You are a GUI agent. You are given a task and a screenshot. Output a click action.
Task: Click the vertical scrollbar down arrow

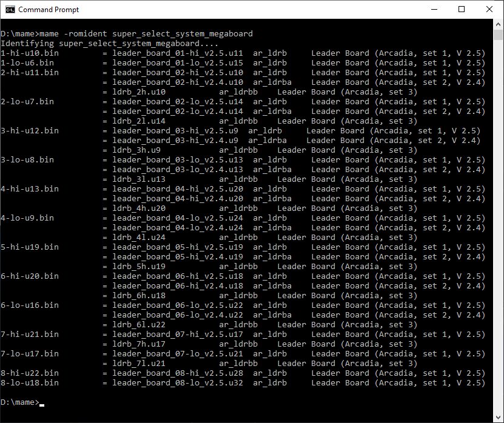(x=498, y=418)
